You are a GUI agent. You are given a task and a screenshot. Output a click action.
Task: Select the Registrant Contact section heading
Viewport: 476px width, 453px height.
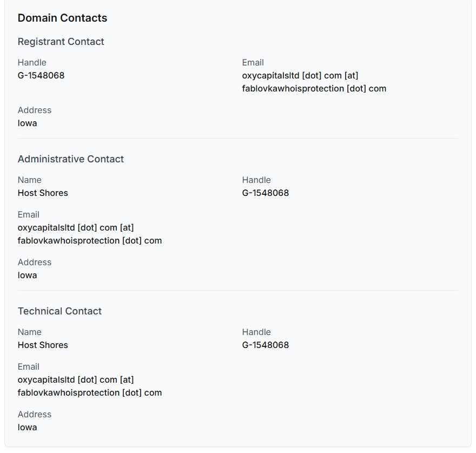point(61,42)
